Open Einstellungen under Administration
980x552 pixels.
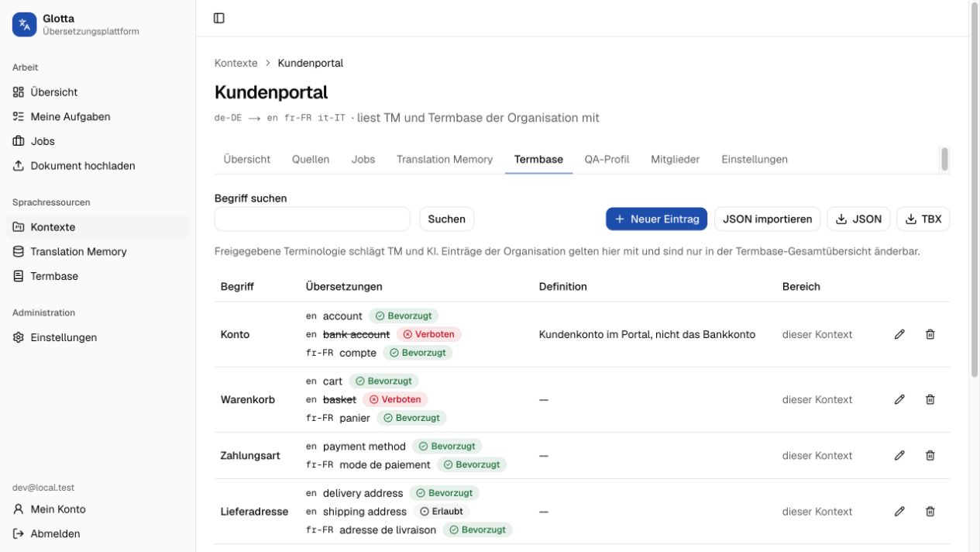point(98,337)
